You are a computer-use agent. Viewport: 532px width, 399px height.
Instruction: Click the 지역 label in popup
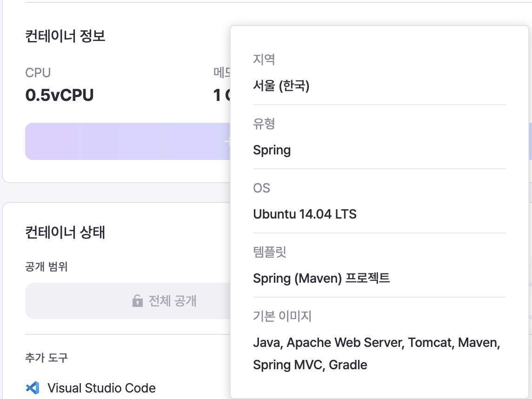pyautogui.click(x=264, y=60)
